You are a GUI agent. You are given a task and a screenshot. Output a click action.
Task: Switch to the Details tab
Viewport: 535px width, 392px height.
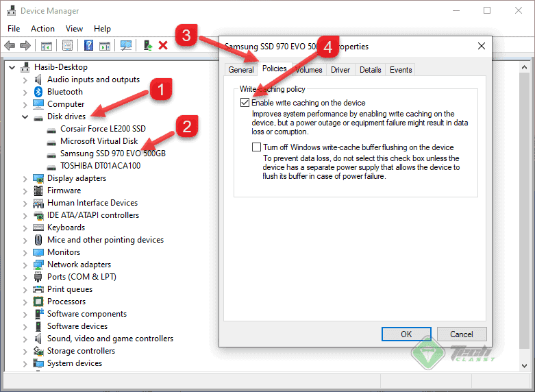coord(370,70)
